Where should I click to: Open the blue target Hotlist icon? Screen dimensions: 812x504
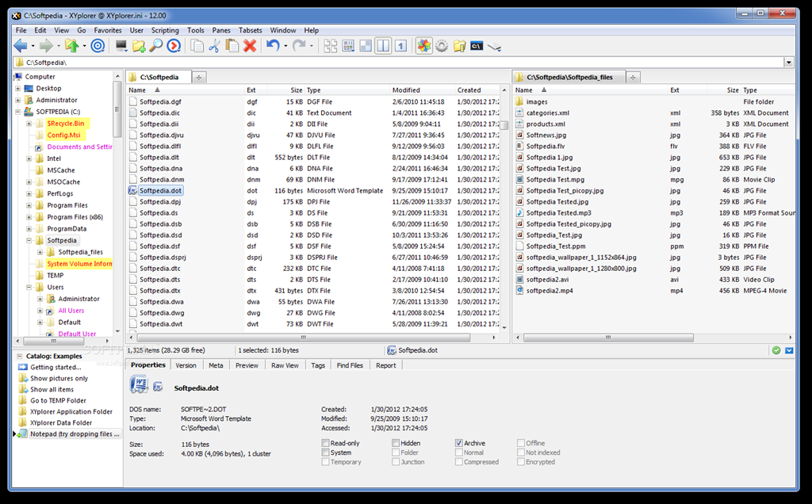tap(98, 46)
